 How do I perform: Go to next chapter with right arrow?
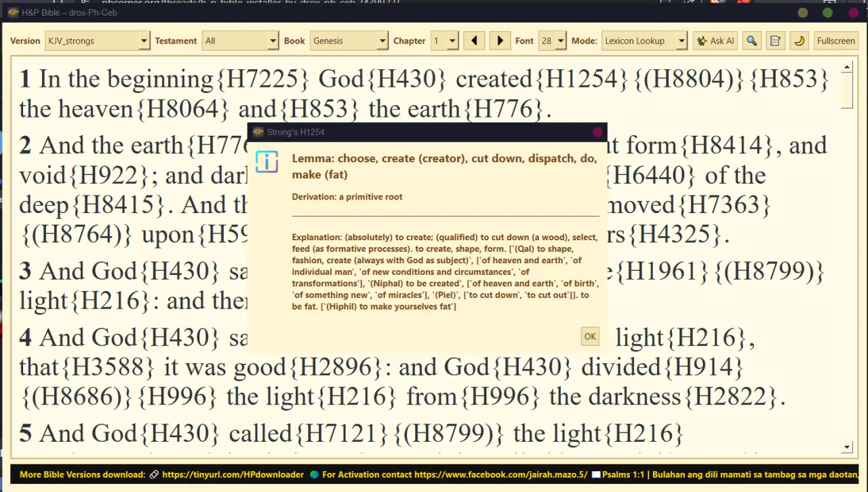[x=500, y=41]
